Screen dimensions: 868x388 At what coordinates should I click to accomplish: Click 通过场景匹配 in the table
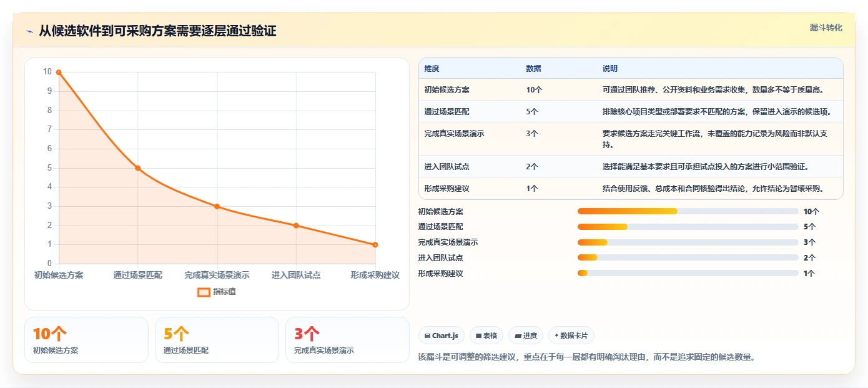click(447, 112)
